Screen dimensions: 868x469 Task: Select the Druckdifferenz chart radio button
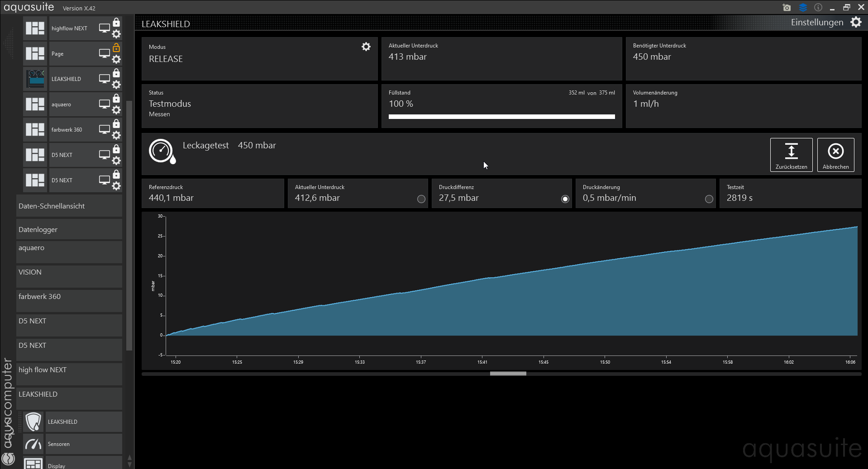tap(565, 199)
